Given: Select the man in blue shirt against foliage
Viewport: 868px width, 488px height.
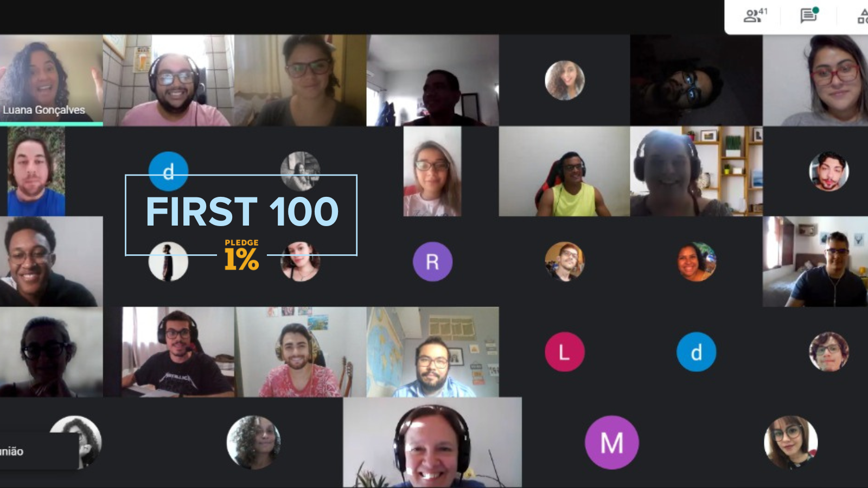Looking at the screenshot, I should pyautogui.click(x=36, y=171).
